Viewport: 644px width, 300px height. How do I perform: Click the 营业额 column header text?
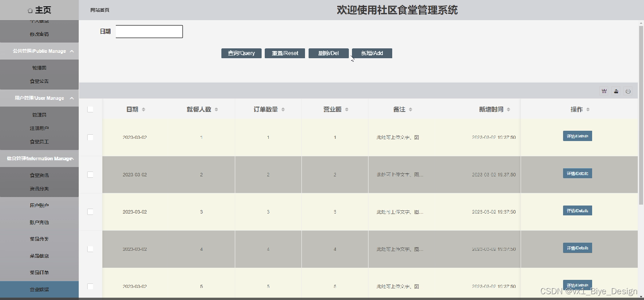click(333, 109)
